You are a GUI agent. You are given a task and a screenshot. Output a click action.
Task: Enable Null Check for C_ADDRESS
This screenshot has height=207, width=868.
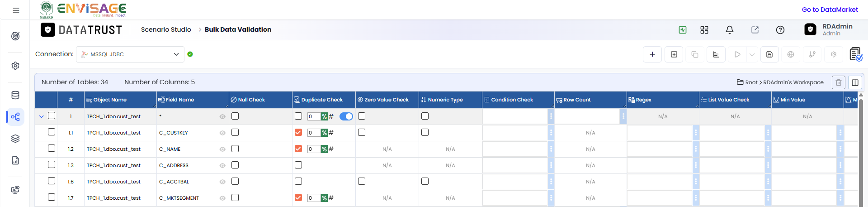click(235, 165)
